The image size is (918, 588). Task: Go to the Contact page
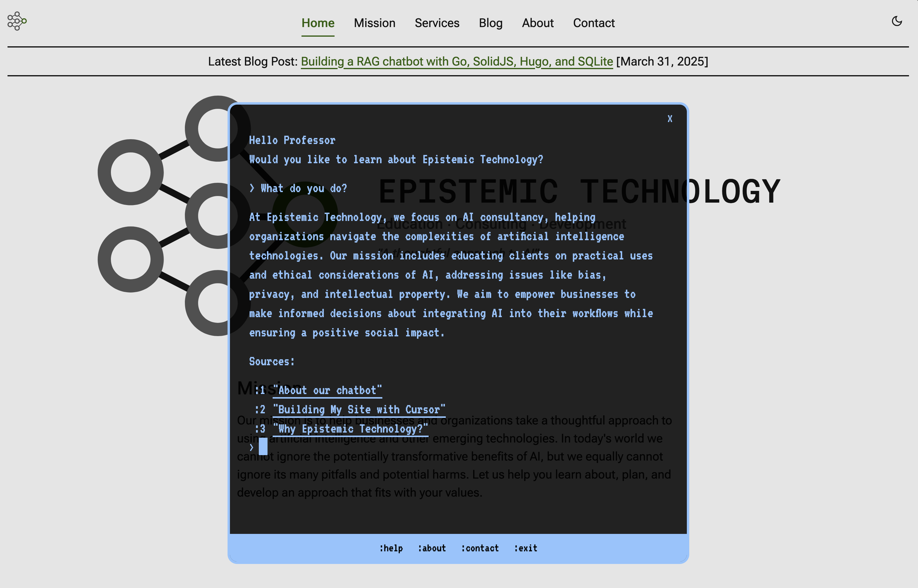point(594,23)
